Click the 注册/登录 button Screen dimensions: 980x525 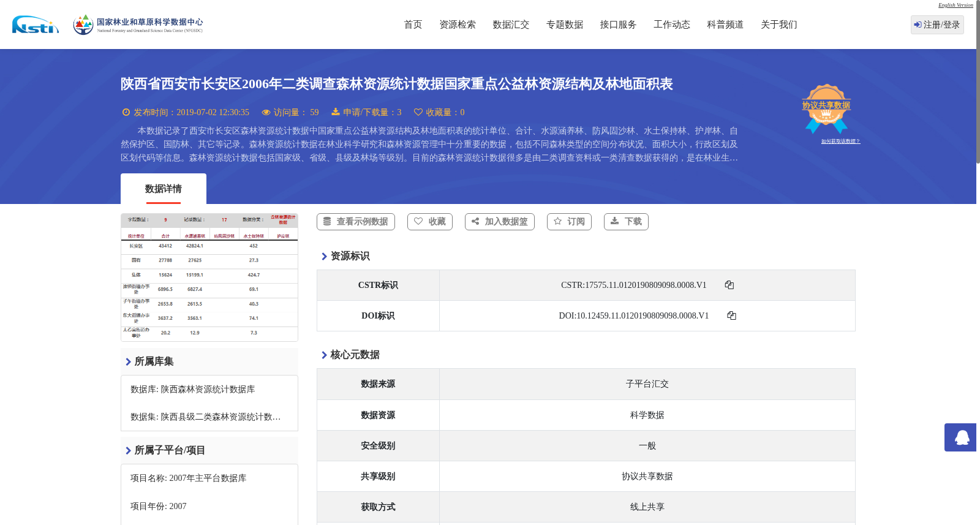coord(937,25)
